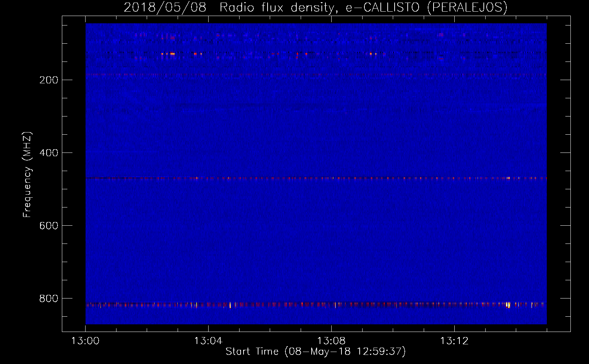Screen dimensions: 589x364
Task: Click the 13:04 time tick label
Action: (208, 341)
